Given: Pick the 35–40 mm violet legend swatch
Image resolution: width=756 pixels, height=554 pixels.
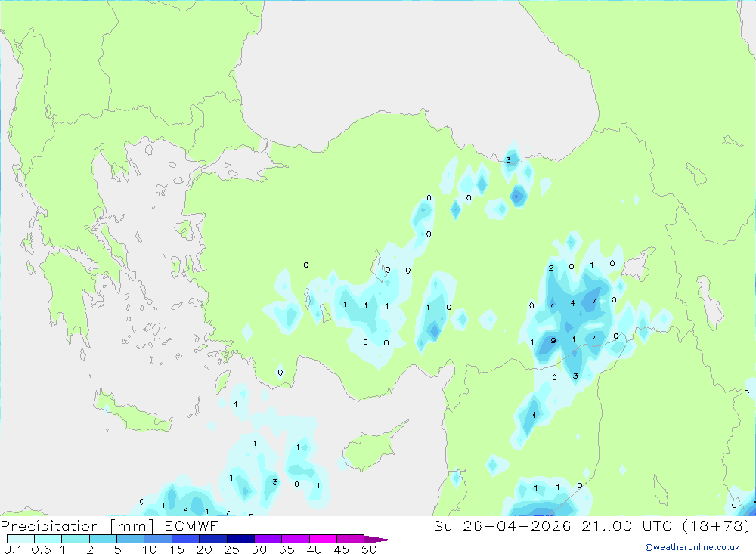Looking at the screenshot, I should (296, 539).
